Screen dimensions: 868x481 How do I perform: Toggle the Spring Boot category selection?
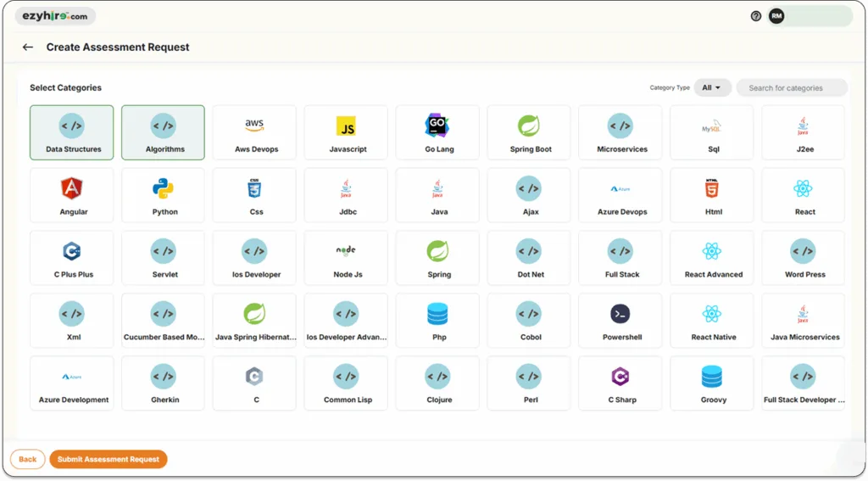529,132
